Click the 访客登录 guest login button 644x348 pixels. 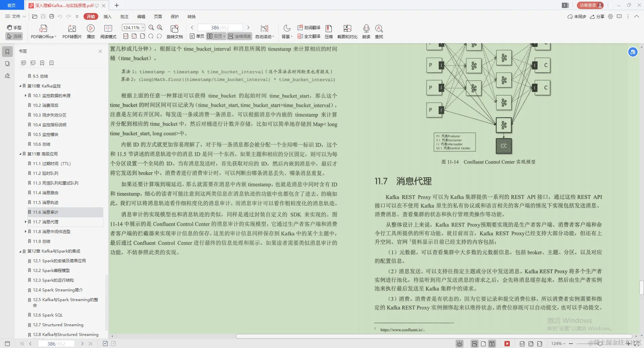tap(590, 5)
